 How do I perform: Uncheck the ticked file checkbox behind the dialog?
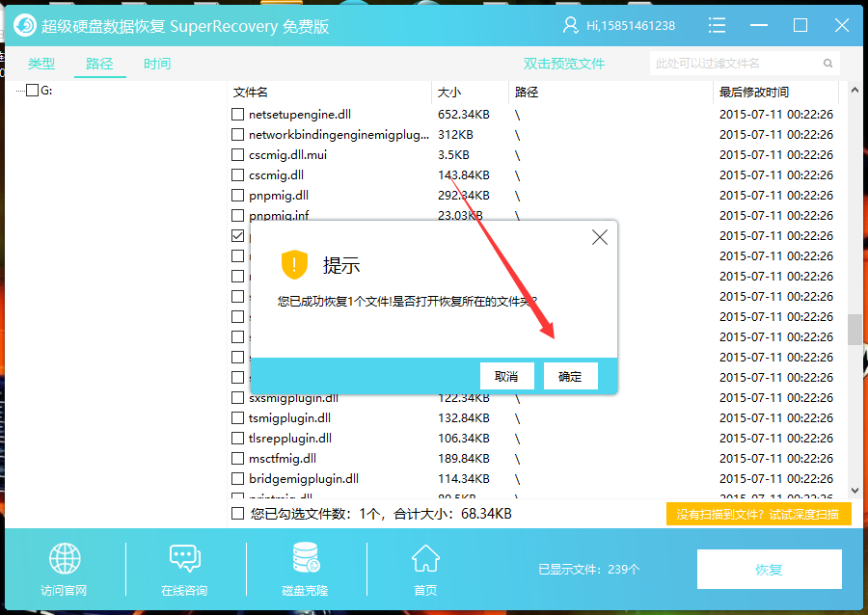pyautogui.click(x=237, y=236)
